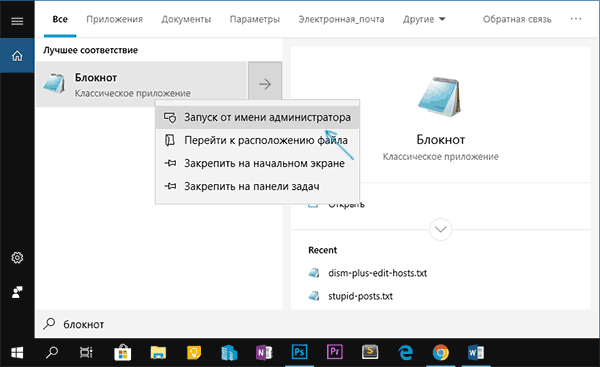Switch to Photoshop on taskbar
Screen dimensions: 600x367
(299, 352)
